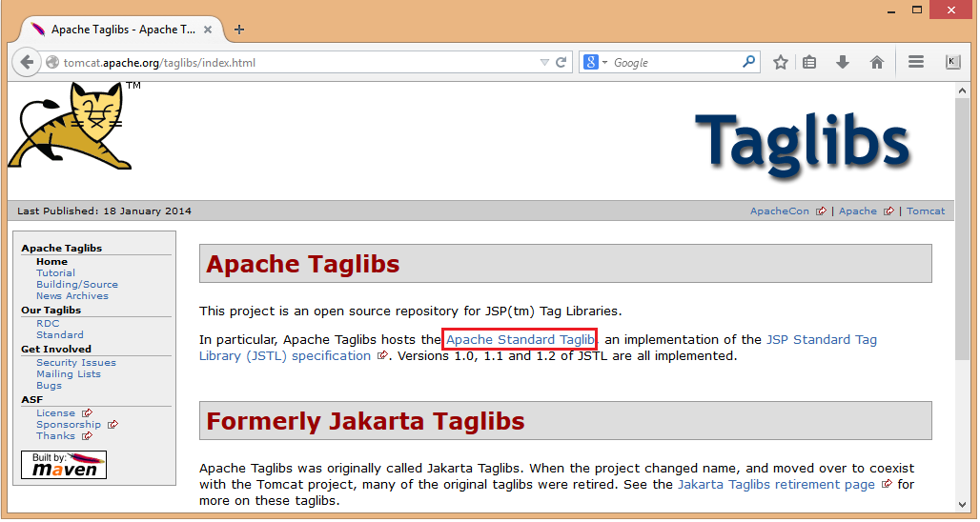Open the Thanks sidebar link
The width and height of the screenshot is (980, 522).
[55, 436]
